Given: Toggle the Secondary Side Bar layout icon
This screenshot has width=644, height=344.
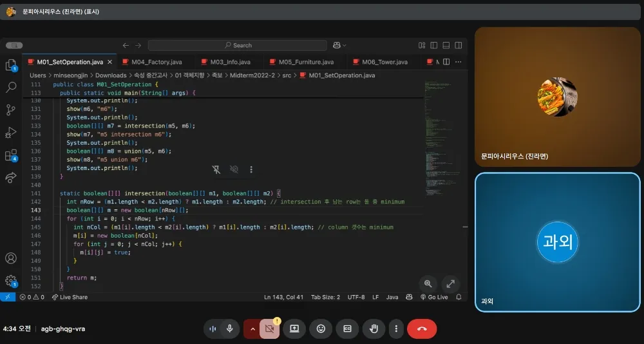Looking at the screenshot, I should pyautogui.click(x=459, y=45).
